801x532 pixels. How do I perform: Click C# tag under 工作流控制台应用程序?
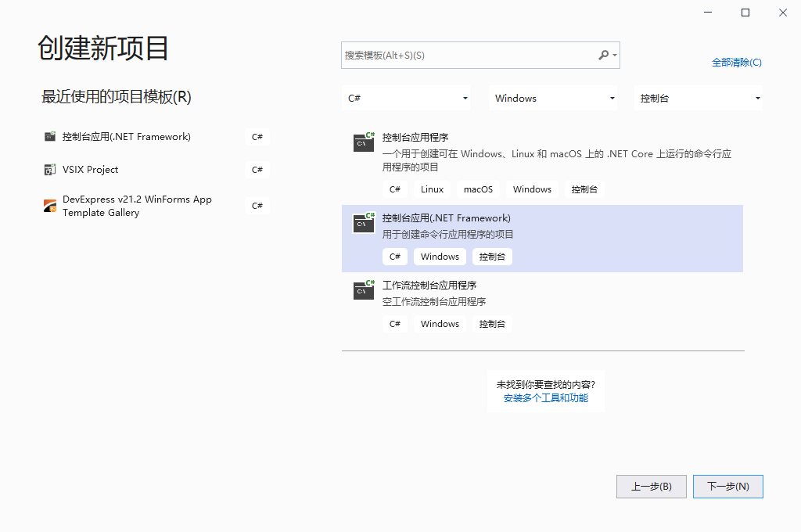[x=395, y=324]
